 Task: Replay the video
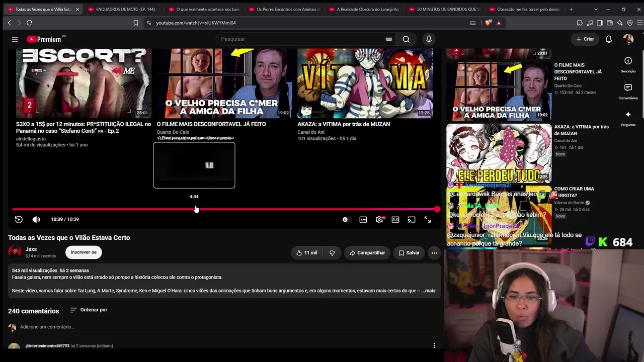(19, 219)
